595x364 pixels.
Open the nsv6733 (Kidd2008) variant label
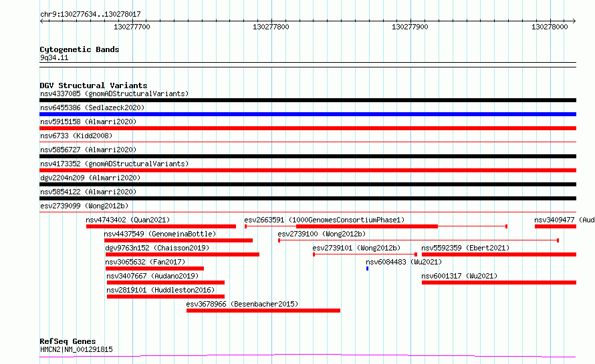click(76, 136)
